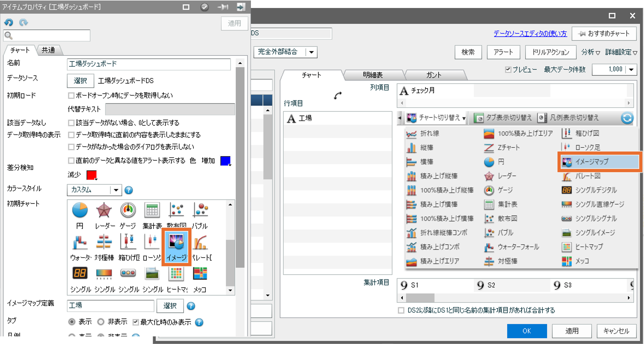Image resolution: width=644 pixels, height=344 pixels.
Task: Click the swap rows and columns arrow
Action: tap(338, 95)
